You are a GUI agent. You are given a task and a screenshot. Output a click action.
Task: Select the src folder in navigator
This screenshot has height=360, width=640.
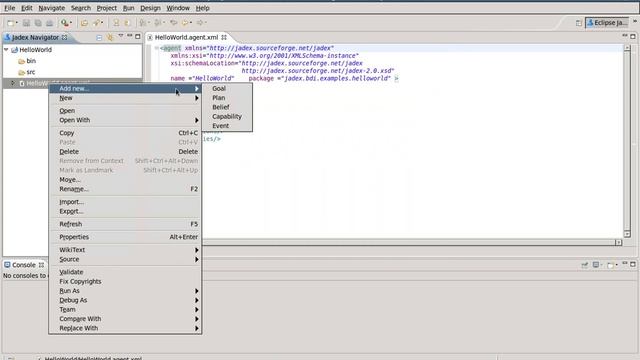27,72
